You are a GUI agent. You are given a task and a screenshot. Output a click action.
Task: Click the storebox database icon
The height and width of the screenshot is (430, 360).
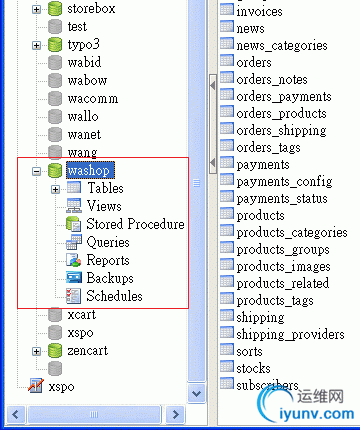coord(55,9)
